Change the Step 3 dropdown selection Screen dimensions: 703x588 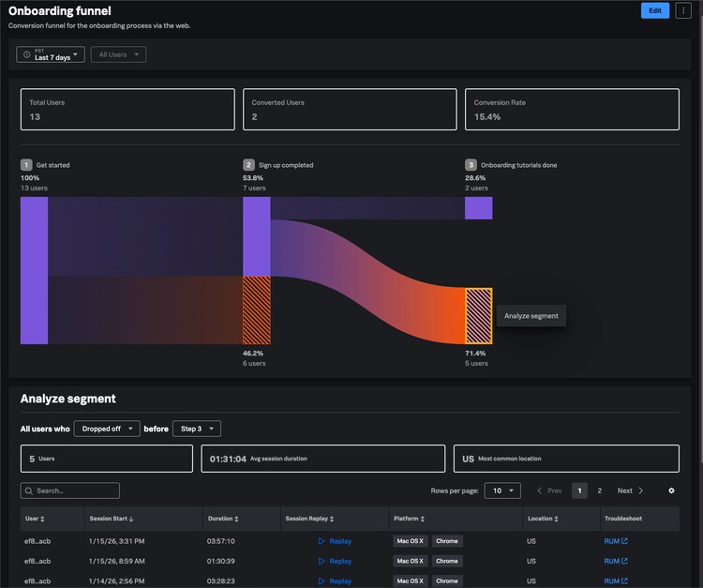[x=197, y=429]
